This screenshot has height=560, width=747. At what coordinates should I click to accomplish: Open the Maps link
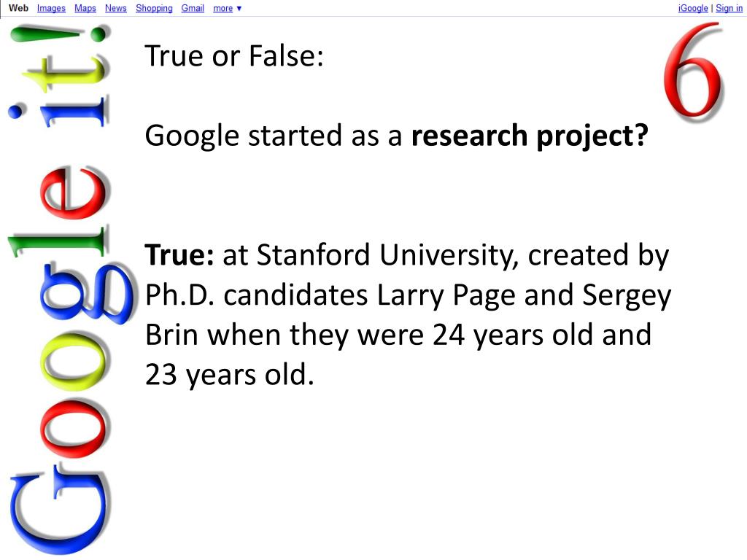(x=85, y=8)
